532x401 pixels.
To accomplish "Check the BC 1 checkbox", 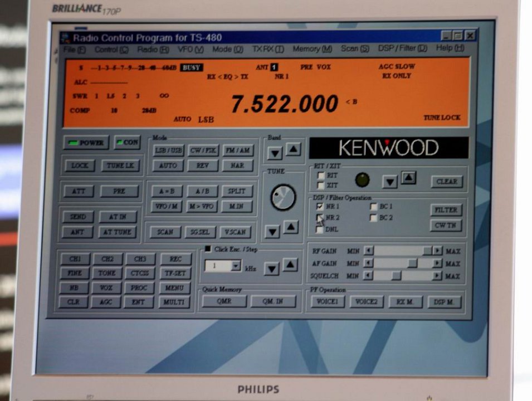I will point(374,206).
